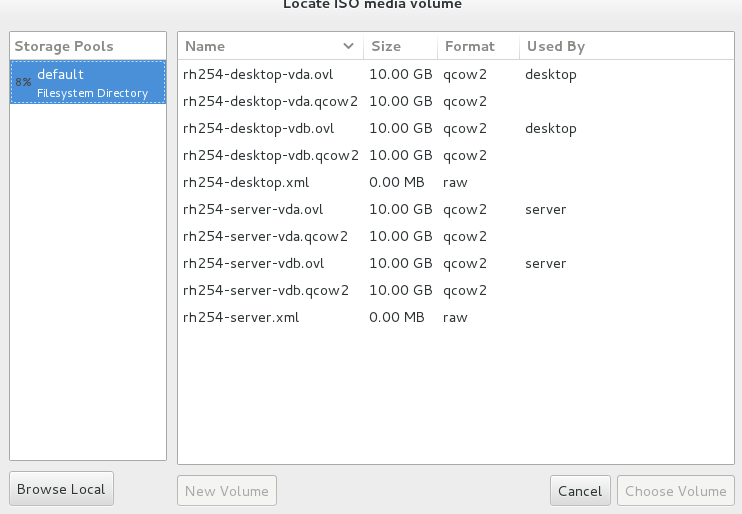This screenshot has height=514, width=742.
Task: Click the Storage Pools header
Action: (88, 46)
